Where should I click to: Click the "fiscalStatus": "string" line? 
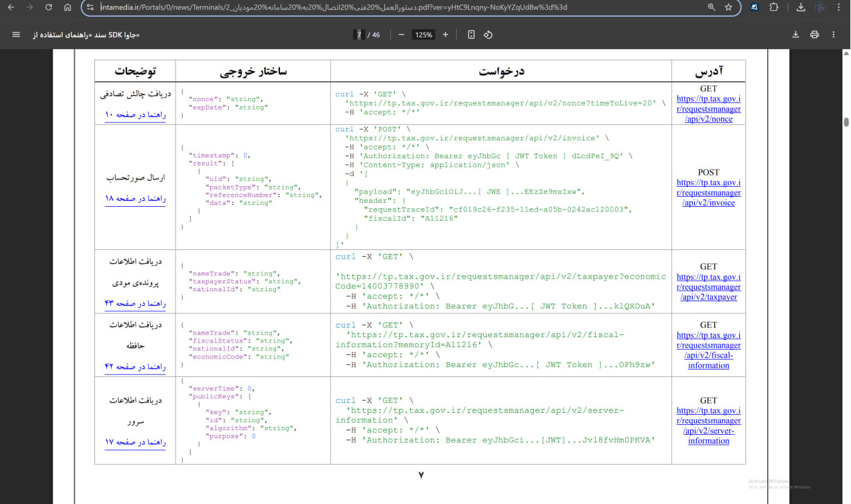(x=241, y=340)
